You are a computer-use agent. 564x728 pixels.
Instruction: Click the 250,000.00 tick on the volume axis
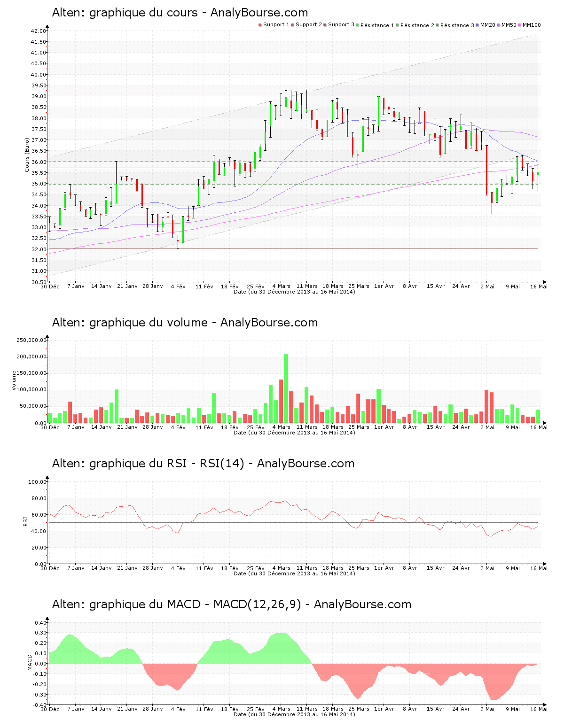[31, 340]
